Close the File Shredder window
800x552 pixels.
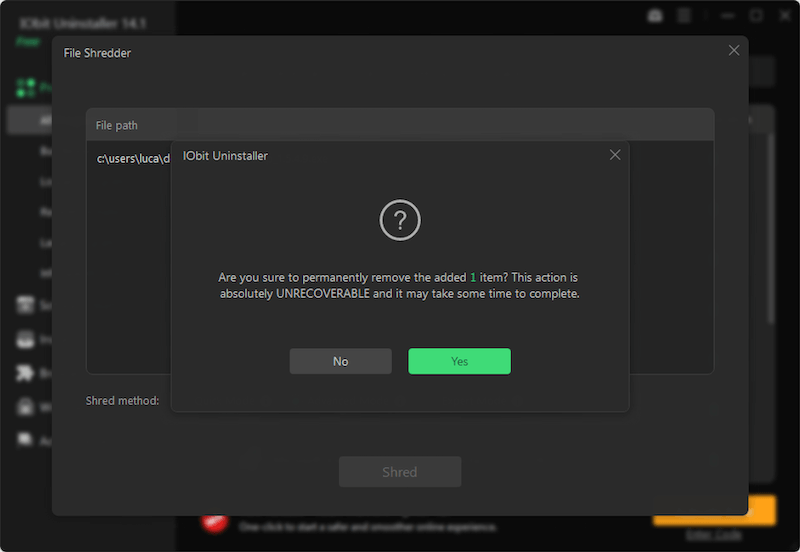(734, 50)
